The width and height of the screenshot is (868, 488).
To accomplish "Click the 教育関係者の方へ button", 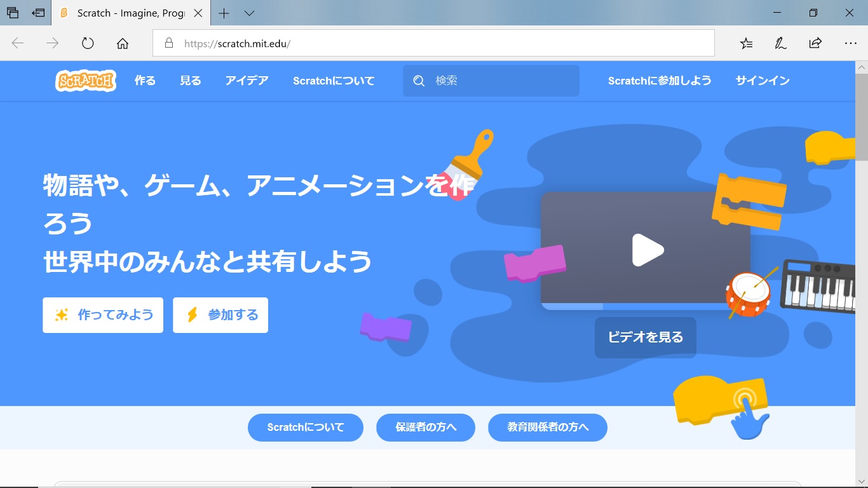I will [x=548, y=428].
